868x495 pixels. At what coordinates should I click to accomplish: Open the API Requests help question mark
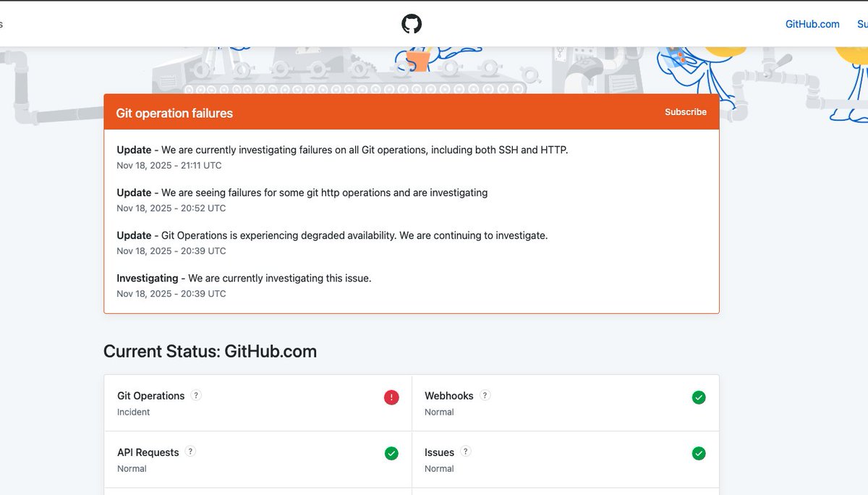[x=190, y=451]
